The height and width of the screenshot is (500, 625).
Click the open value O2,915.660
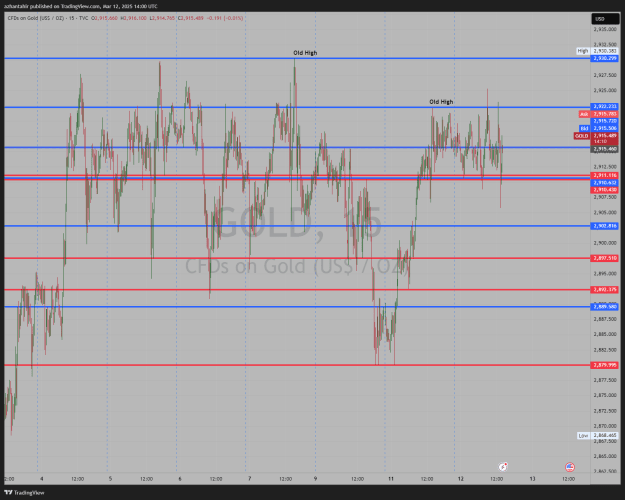coord(104,18)
